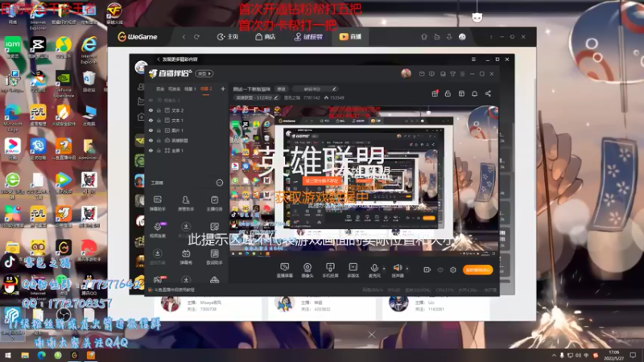Click the WeGame refresh icon

tap(196, 37)
